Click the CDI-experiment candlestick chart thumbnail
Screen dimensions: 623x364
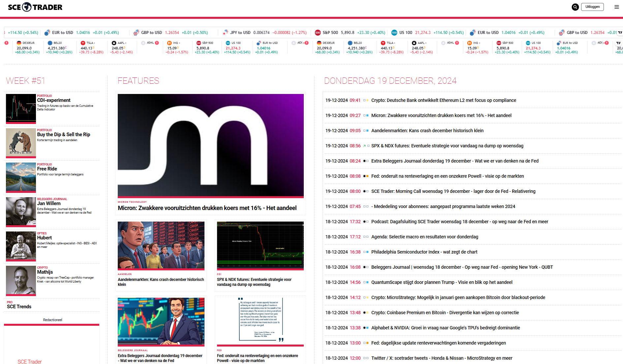point(21,108)
